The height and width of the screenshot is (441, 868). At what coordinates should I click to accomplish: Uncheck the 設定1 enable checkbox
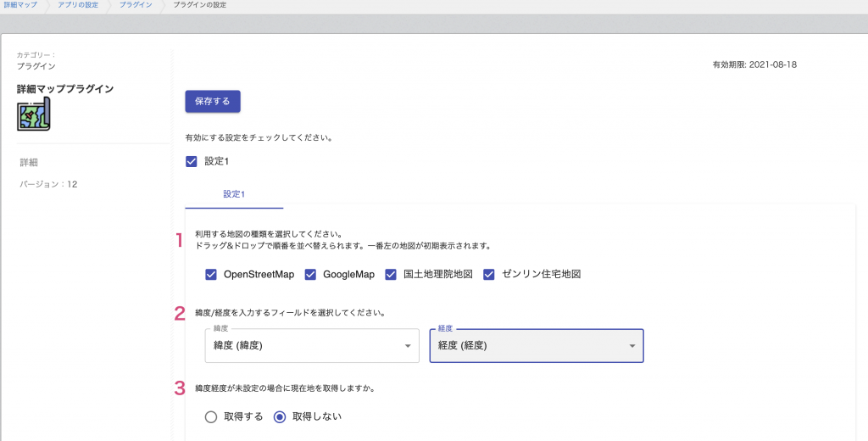pos(192,161)
